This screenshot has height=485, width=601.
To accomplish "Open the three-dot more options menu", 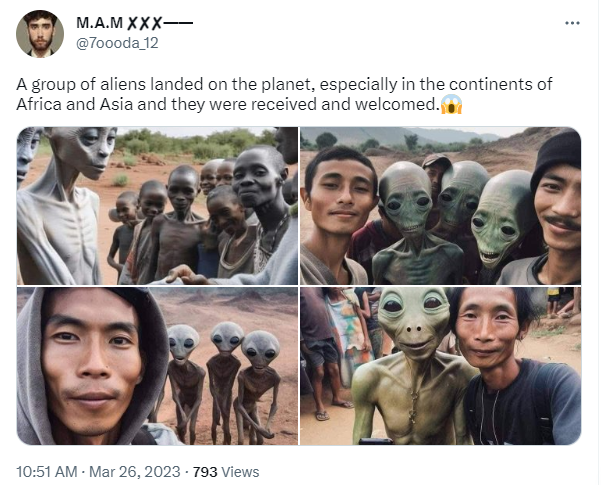I will click(572, 23).
